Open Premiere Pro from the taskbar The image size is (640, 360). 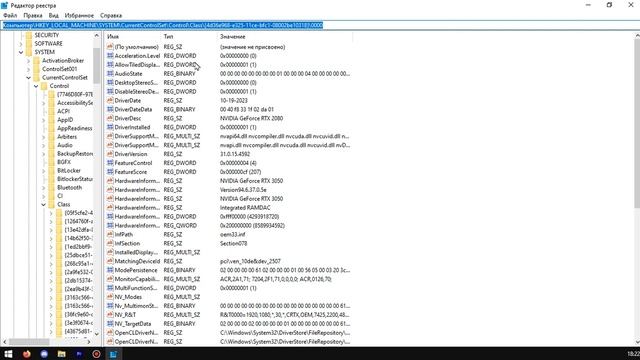pos(79,354)
